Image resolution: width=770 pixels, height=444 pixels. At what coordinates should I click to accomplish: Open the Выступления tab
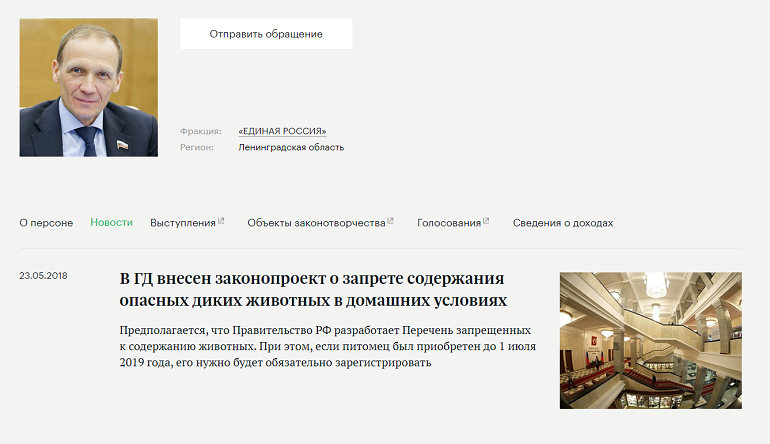click(183, 223)
